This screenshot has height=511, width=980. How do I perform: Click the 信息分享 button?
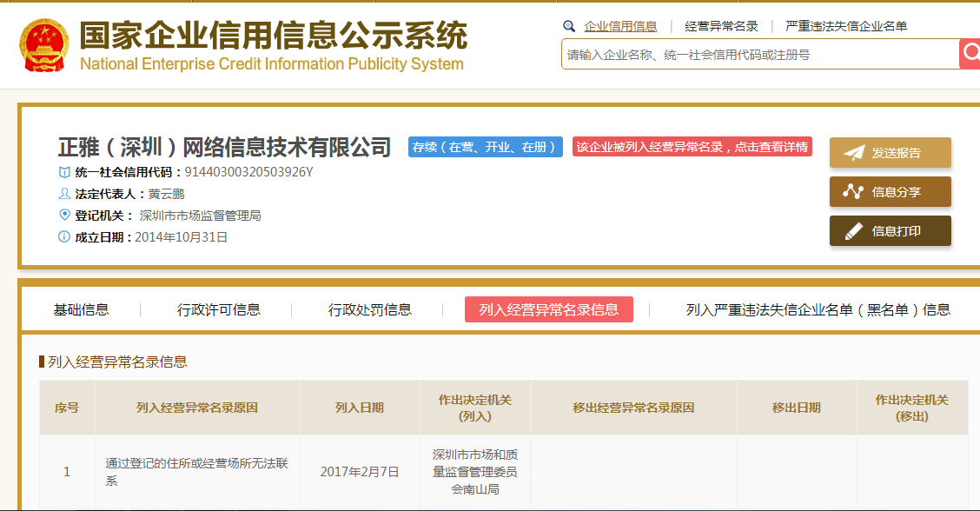[x=890, y=191]
